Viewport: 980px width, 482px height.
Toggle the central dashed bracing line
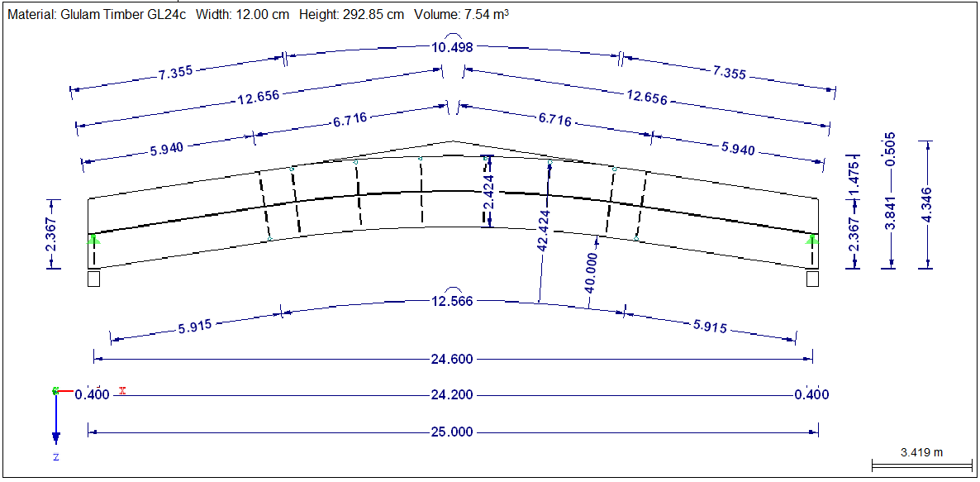click(x=420, y=194)
